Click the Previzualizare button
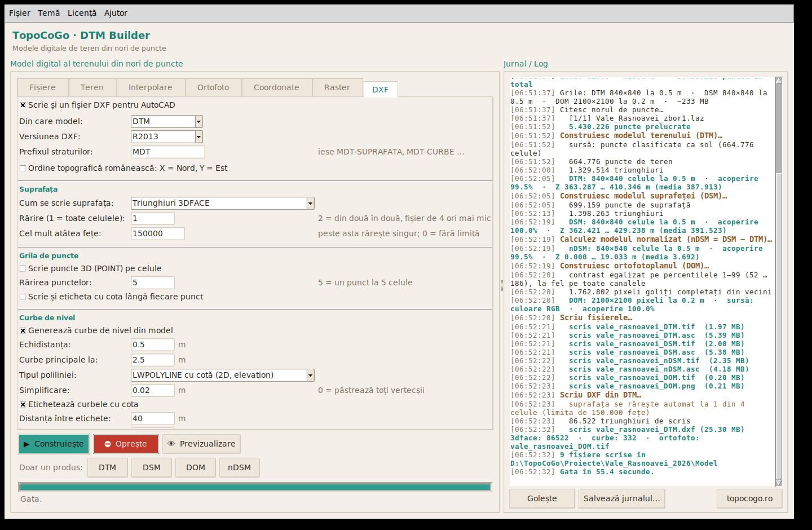812x530 pixels. pos(202,444)
